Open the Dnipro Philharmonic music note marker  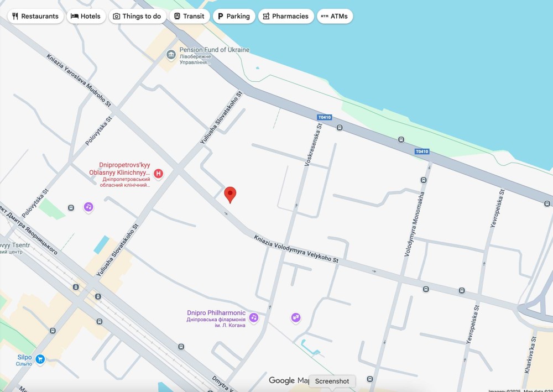[x=253, y=317]
